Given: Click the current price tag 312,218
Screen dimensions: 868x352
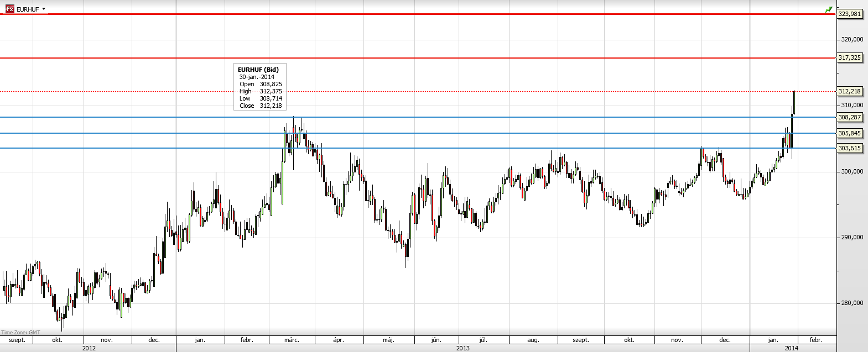Looking at the screenshot, I should (850, 91).
